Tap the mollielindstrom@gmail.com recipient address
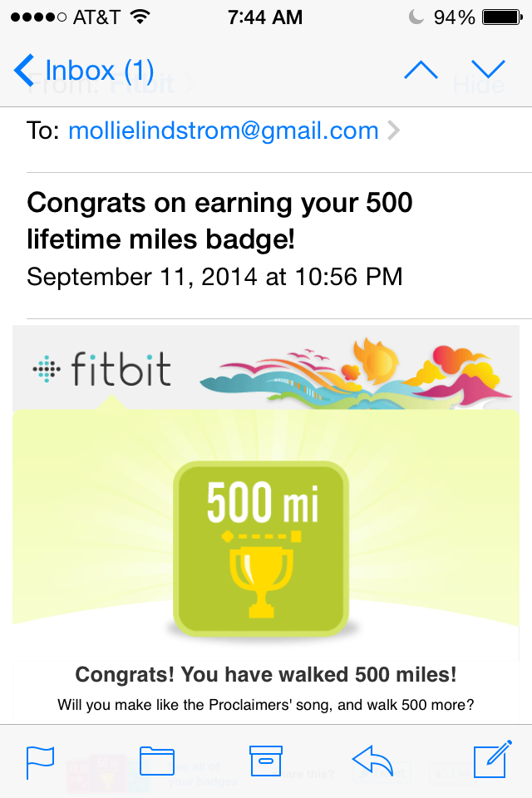Viewport: 532px width, 798px height. 223,131
